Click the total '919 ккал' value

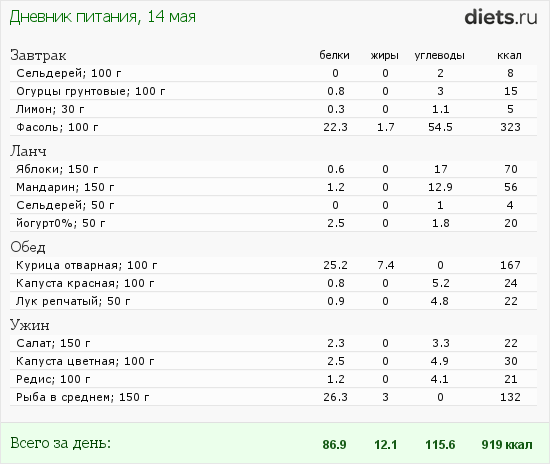coord(507,445)
